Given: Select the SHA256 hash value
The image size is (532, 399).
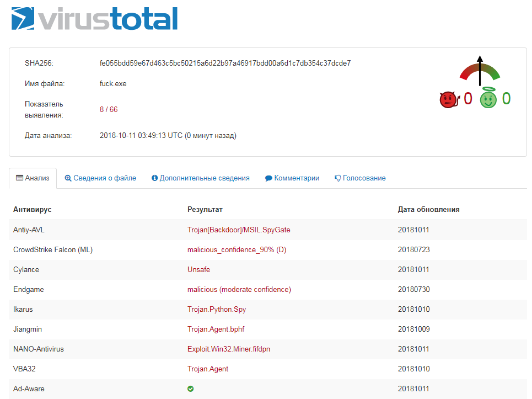Looking at the screenshot, I should (x=225, y=63).
